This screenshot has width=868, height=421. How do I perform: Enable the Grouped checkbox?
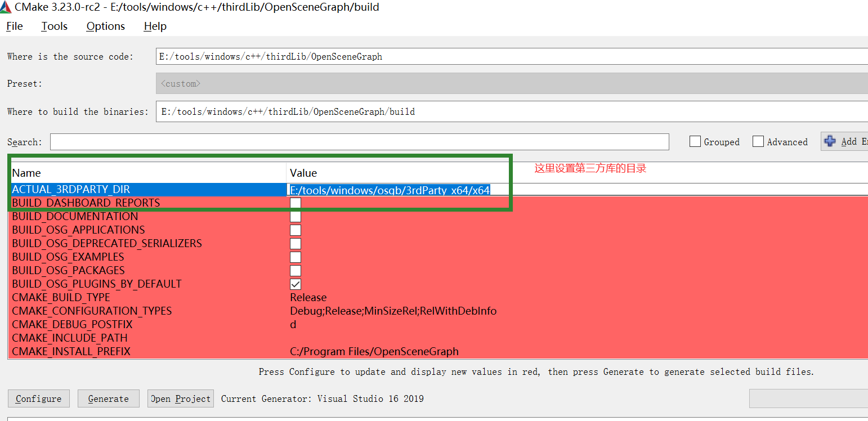pyautogui.click(x=695, y=142)
